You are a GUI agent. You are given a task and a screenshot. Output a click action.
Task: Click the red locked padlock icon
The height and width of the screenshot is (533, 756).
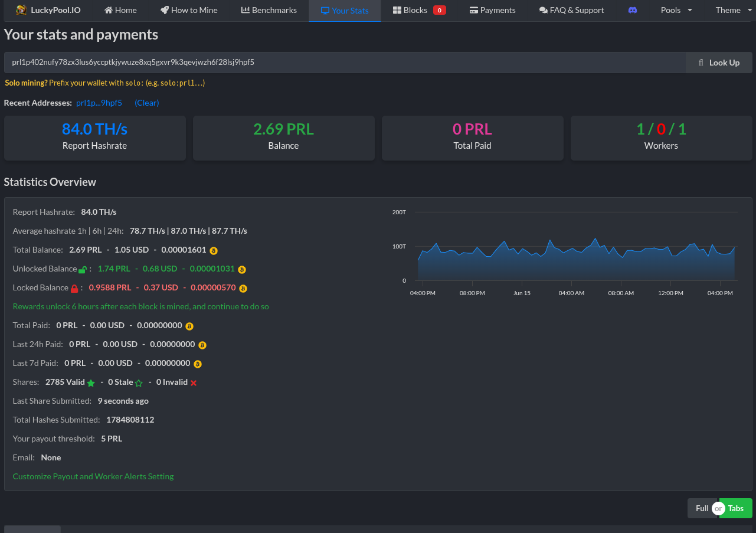(x=74, y=289)
